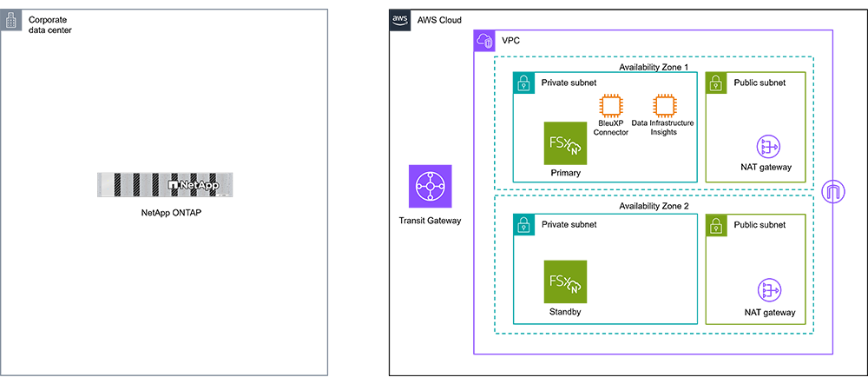868x384 pixels.
Task: Select the internet gateway icon on VPC border
Action: click(833, 191)
